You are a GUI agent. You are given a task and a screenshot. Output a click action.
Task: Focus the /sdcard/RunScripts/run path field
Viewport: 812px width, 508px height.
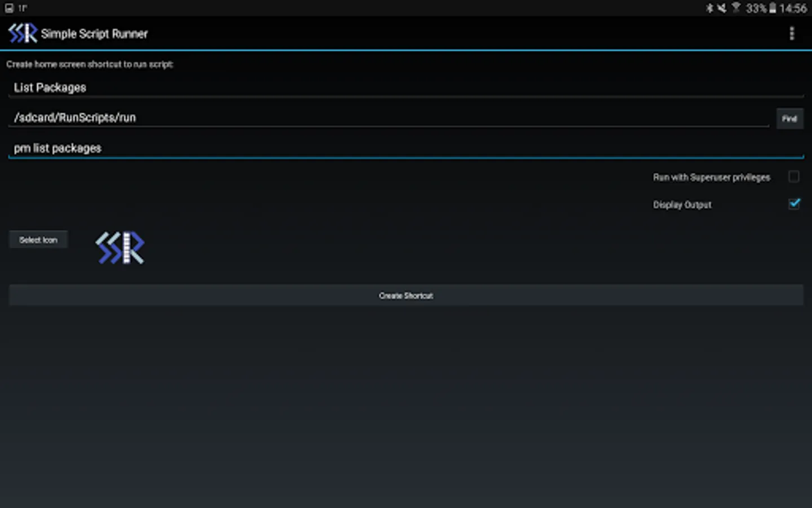point(389,117)
